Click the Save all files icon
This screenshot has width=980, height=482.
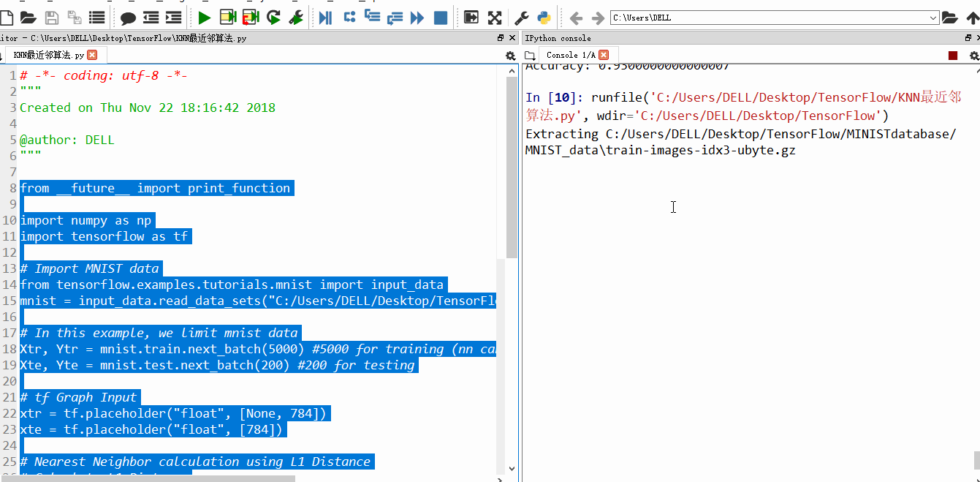coord(74,18)
